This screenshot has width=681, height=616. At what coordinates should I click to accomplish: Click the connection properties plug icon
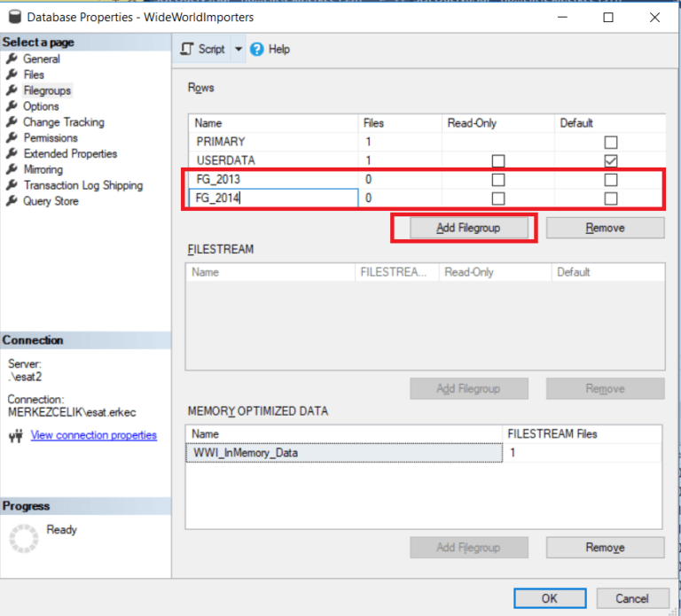[16, 435]
